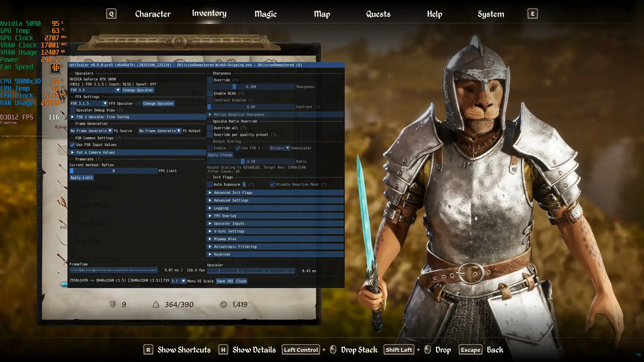Click the armor rating shield icon
644x362 pixels.
113,304
